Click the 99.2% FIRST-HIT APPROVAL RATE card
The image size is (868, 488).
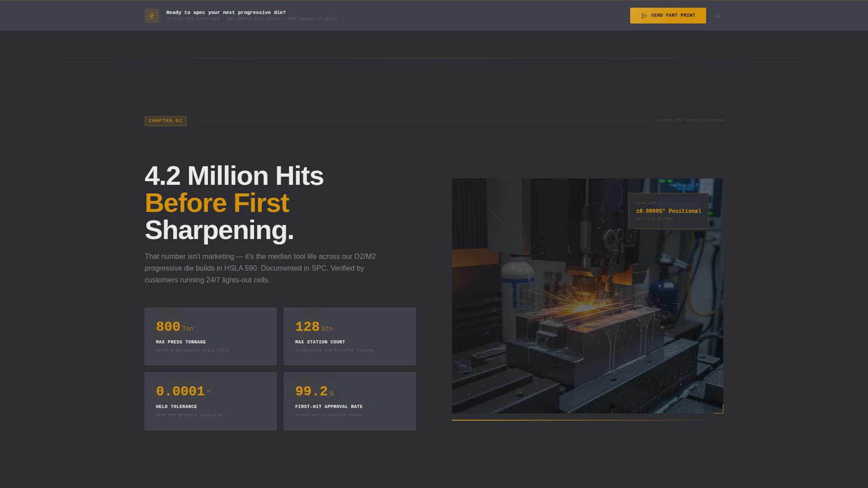point(349,401)
